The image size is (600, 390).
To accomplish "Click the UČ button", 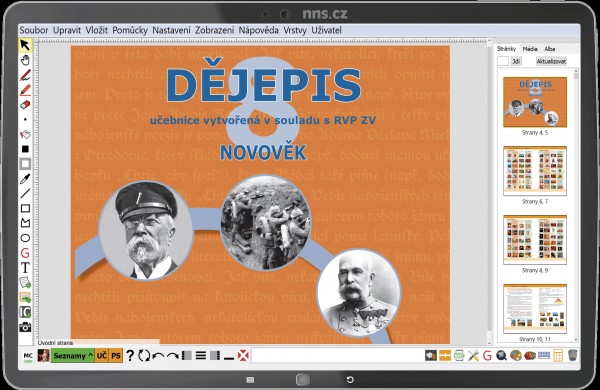I will click(x=102, y=356).
